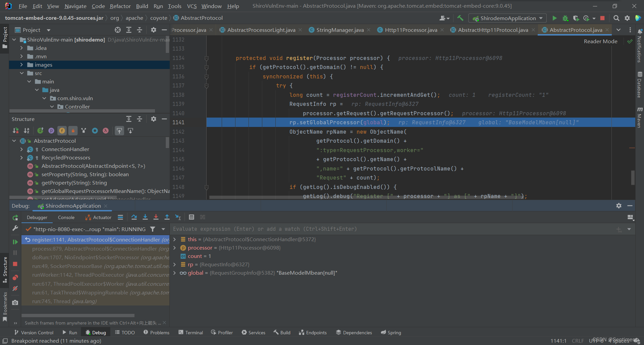
Task: Toggle Sort by Visibility in Structure
Action: coord(16,131)
